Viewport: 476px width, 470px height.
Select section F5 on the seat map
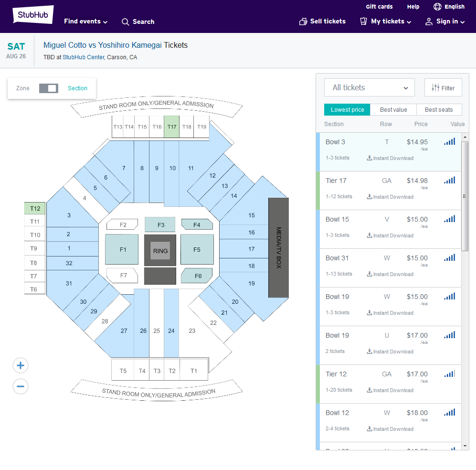pyautogui.click(x=197, y=250)
